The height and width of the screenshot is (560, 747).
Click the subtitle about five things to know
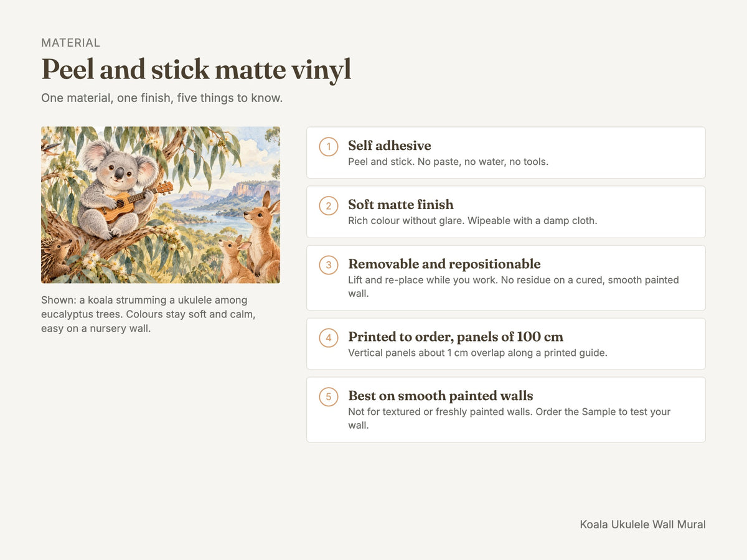click(162, 98)
